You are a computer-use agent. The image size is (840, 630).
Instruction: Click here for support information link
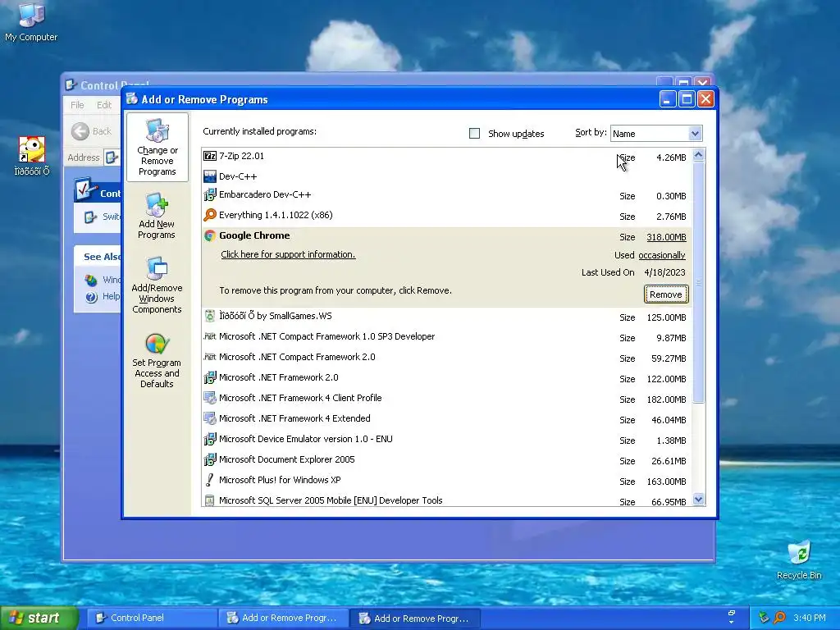(288, 254)
